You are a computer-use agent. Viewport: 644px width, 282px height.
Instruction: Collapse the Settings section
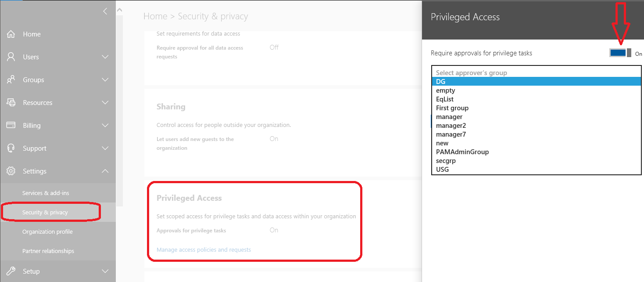(x=105, y=171)
